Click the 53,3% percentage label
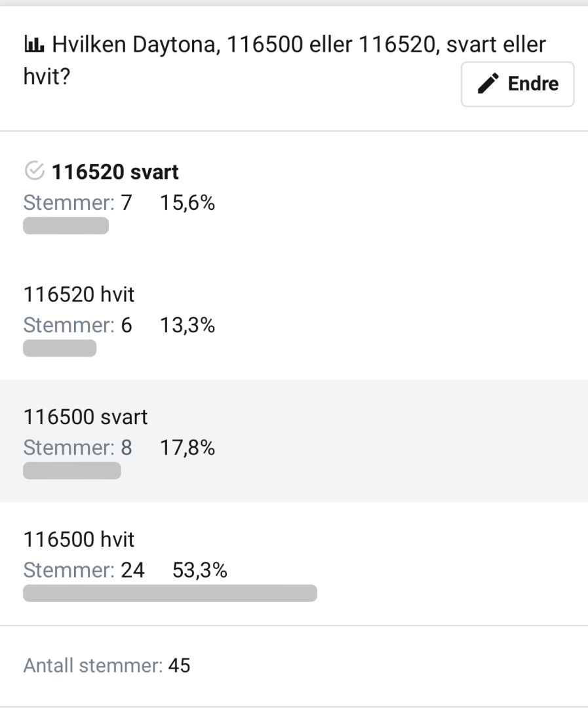Image resolution: width=588 pixels, height=708 pixels. click(x=200, y=570)
